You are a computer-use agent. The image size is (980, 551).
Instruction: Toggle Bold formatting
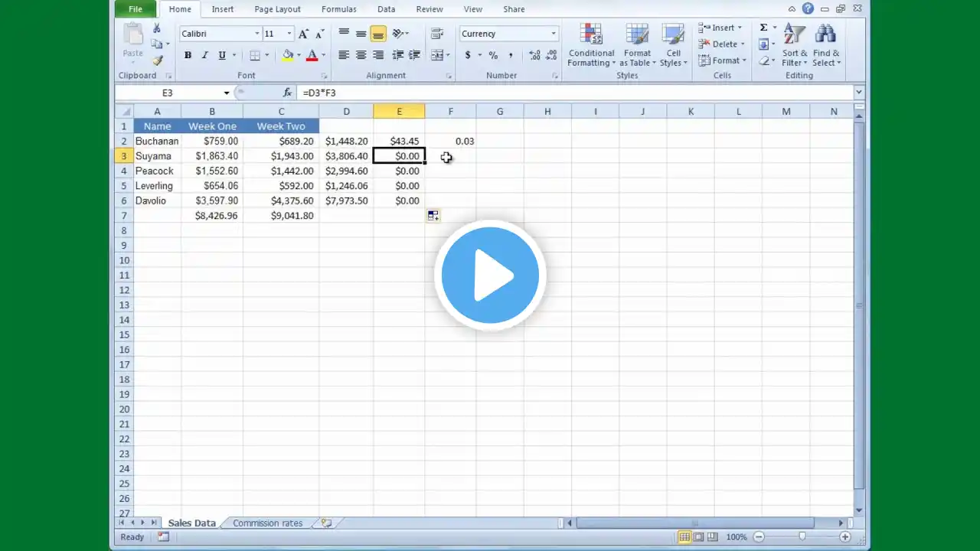click(188, 55)
